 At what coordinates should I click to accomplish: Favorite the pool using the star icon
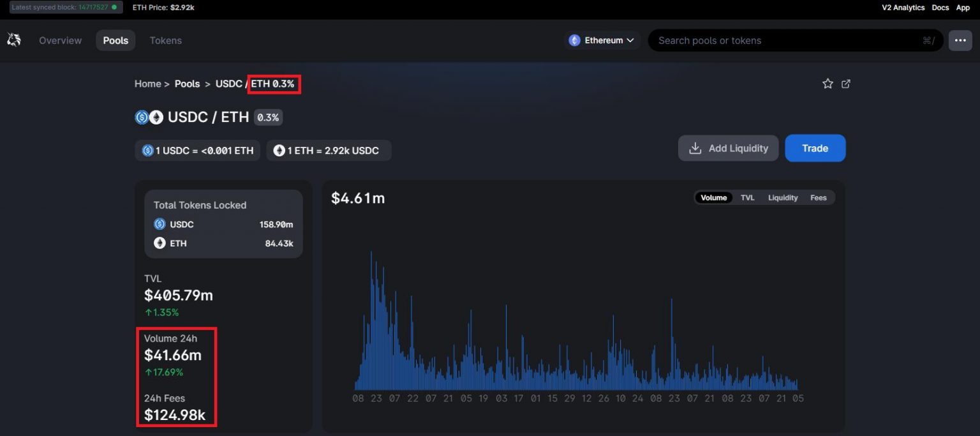pyautogui.click(x=828, y=83)
